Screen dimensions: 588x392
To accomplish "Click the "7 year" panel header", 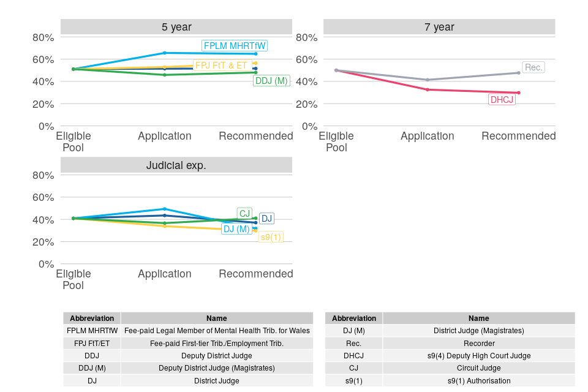I will click(439, 27).
